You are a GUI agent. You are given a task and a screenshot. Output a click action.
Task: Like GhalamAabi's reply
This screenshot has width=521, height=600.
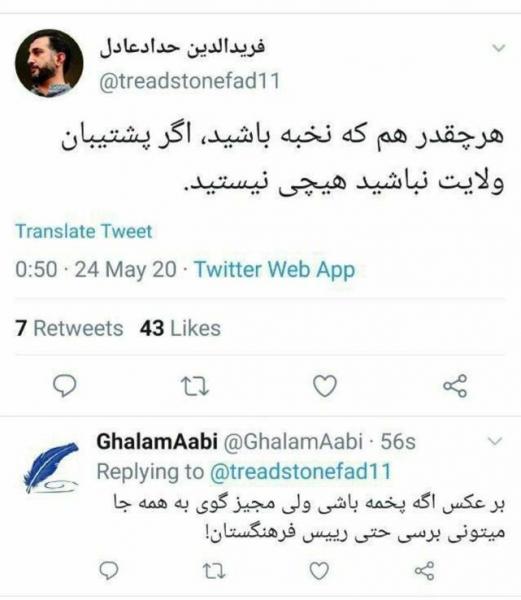tap(319, 571)
